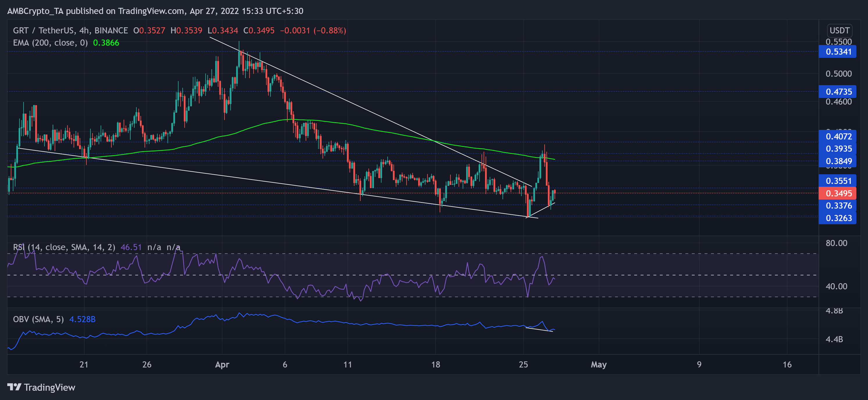Viewport: 868px width, 400px height.
Task: Select the 0.3263 price level label
Action: click(838, 218)
